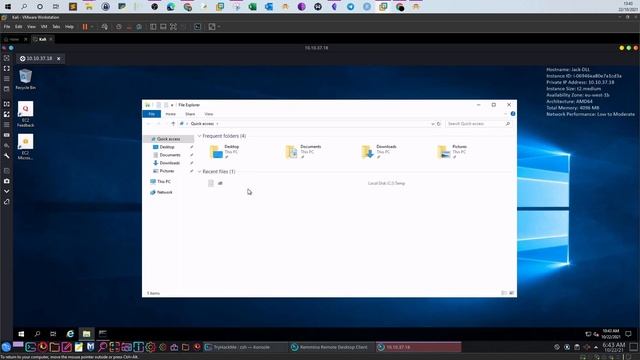Screen dimensions: 640x360
Task: Open the EC2 Microsoft desktop shortcut
Action: [25, 147]
